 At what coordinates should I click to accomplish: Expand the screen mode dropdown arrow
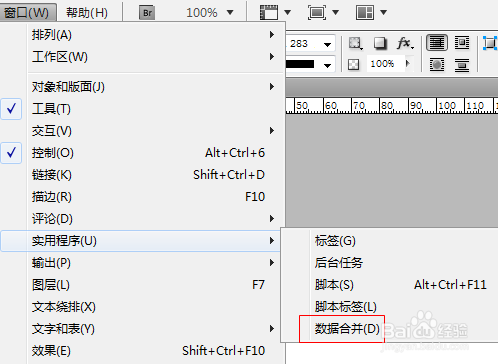tap(336, 13)
